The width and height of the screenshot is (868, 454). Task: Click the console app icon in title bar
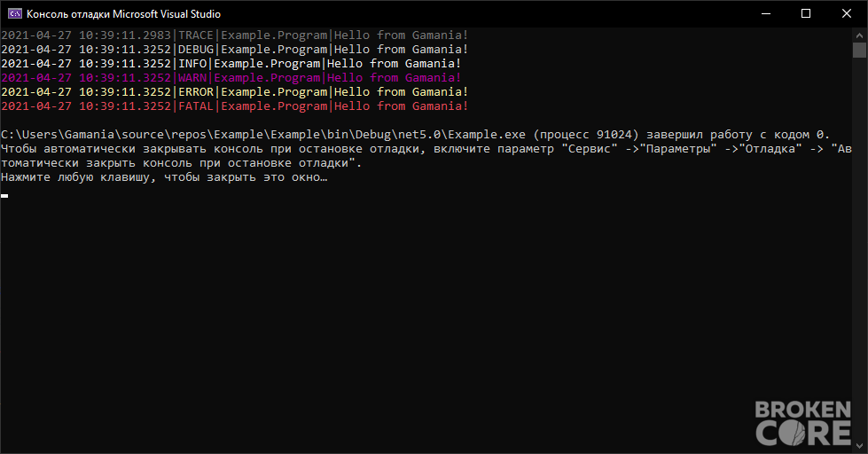coord(15,14)
